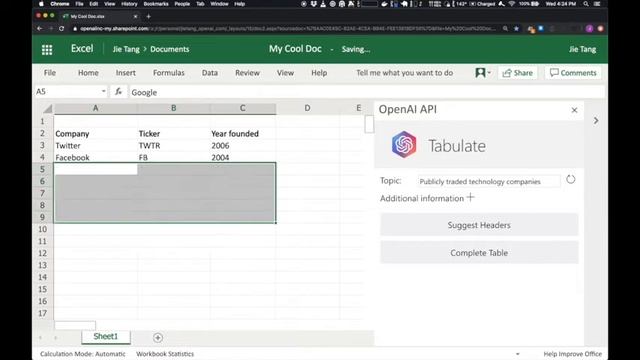The image size is (640, 360).
Task: Click Workbook Statistics in status bar
Action: [165, 354]
